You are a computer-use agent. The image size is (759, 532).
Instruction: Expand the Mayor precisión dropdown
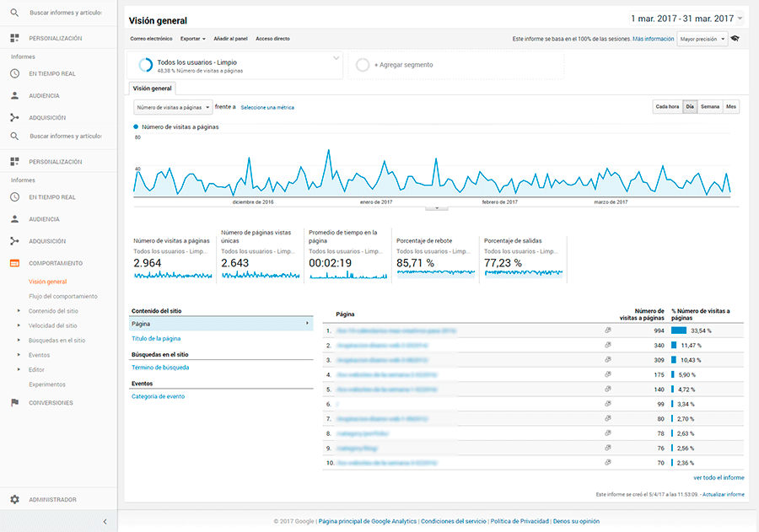pyautogui.click(x=702, y=39)
